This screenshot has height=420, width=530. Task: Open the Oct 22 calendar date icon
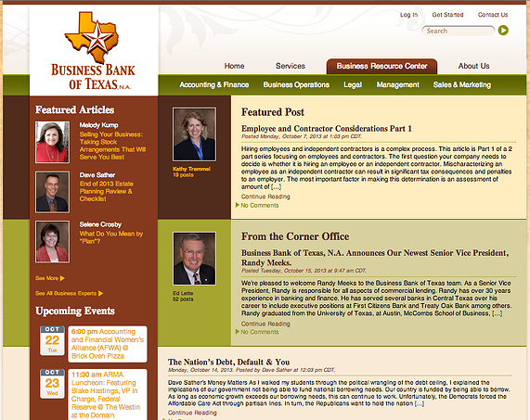pyautogui.click(x=52, y=340)
